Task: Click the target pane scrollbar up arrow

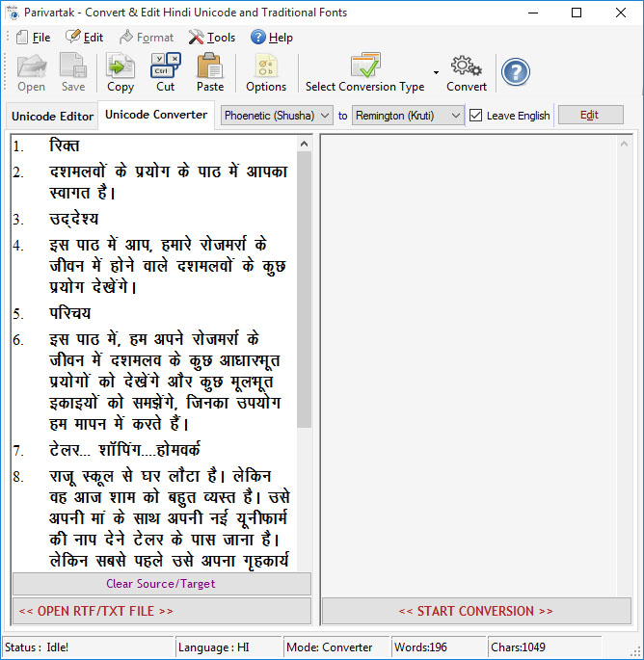Action: pos(624,144)
